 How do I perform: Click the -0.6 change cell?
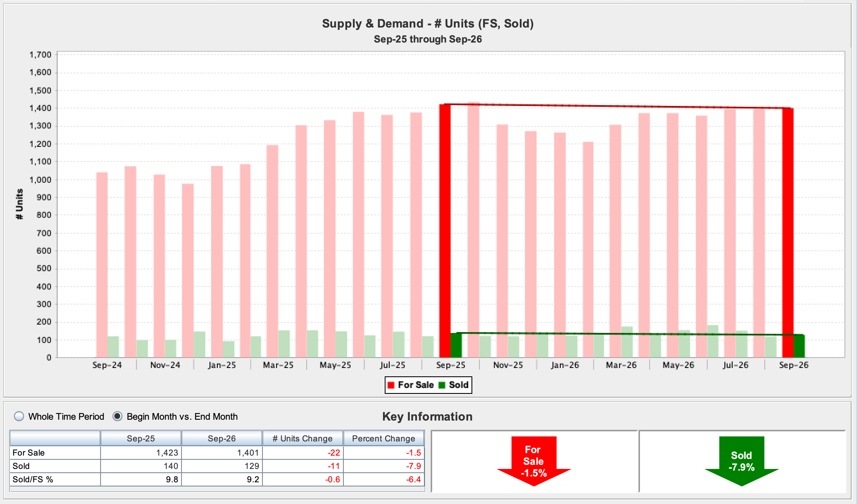tap(302, 479)
